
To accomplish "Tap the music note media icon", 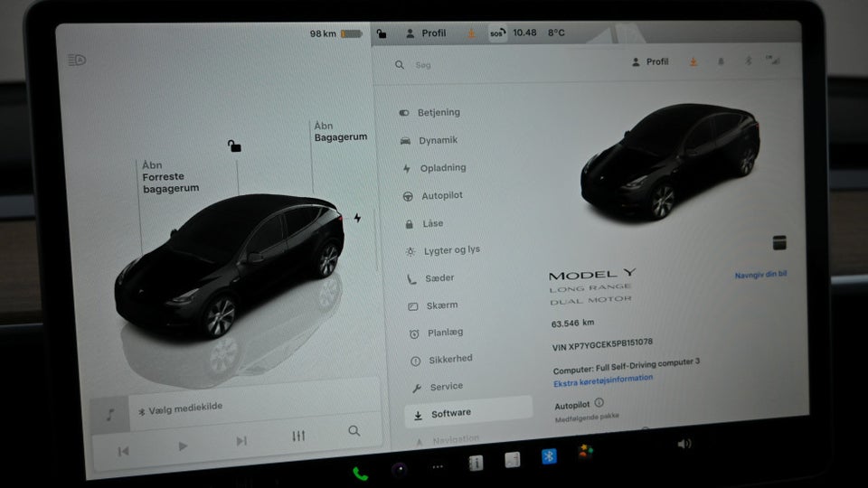I will pyautogui.click(x=110, y=415).
